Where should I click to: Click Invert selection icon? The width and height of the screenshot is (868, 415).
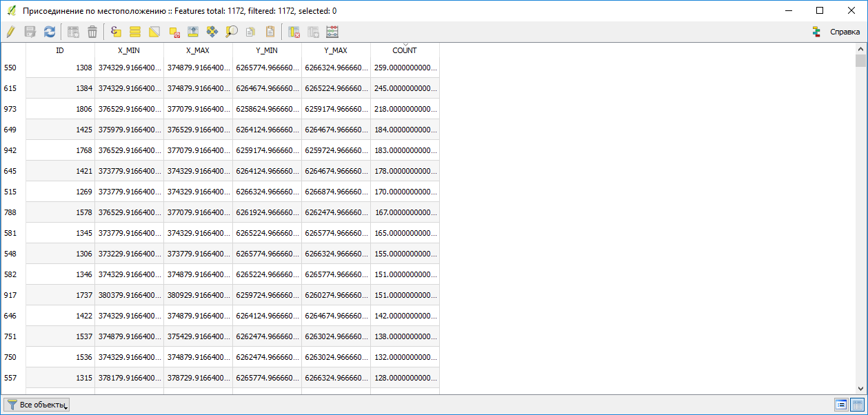click(x=154, y=32)
